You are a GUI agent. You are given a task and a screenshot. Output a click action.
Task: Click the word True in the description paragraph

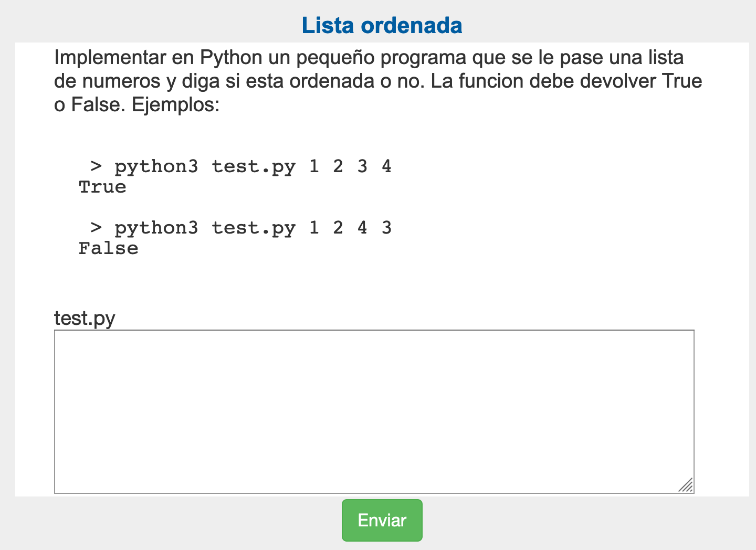click(x=682, y=81)
